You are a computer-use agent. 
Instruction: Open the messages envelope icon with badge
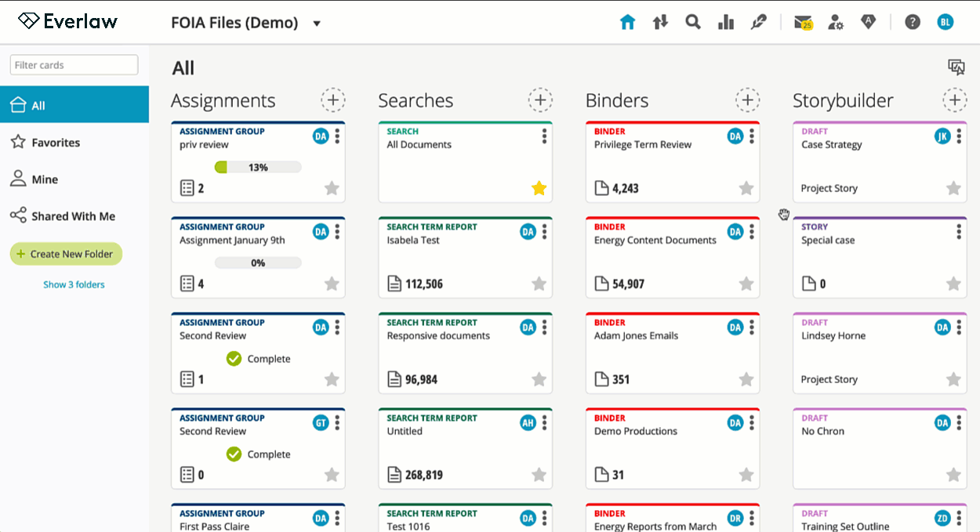click(x=802, y=23)
